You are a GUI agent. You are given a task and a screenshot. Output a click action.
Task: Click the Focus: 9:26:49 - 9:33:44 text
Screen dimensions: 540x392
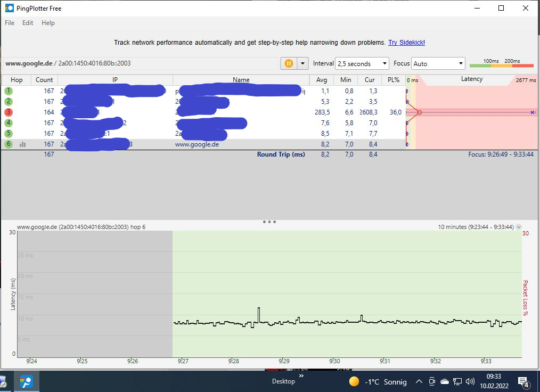(x=501, y=154)
